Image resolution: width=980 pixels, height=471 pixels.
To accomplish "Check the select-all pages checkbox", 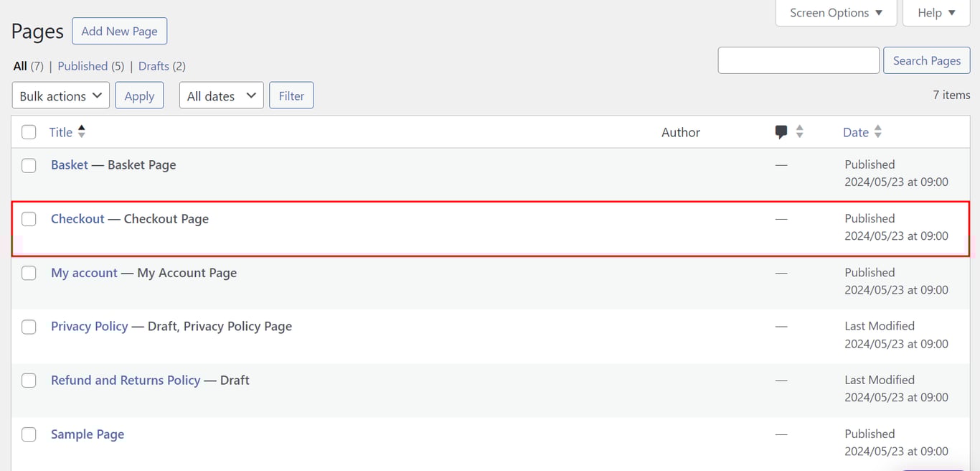I will point(29,132).
